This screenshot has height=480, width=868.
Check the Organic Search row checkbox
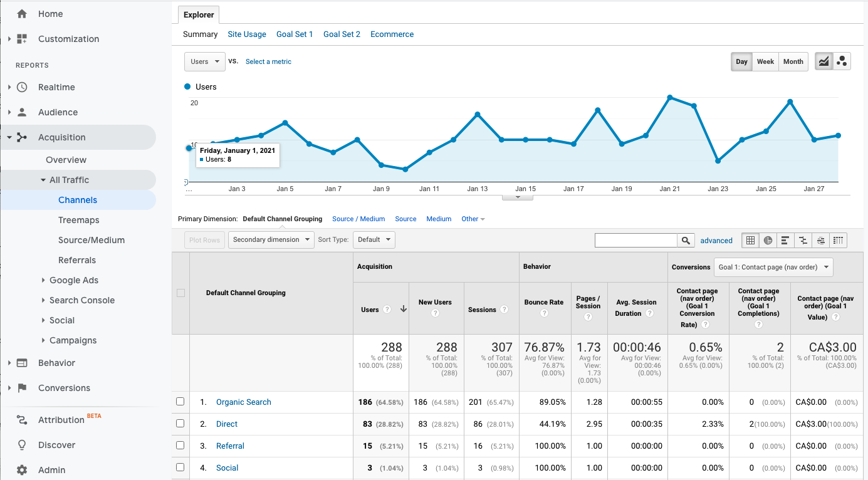(x=180, y=402)
